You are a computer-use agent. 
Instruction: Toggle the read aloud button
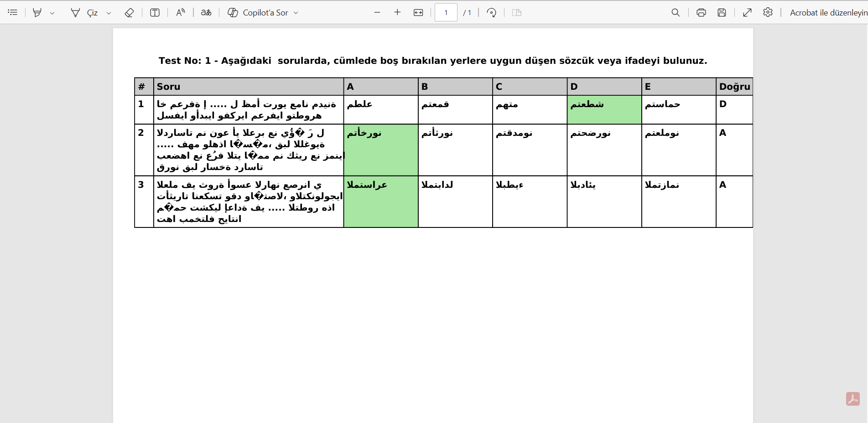coord(181,12)
